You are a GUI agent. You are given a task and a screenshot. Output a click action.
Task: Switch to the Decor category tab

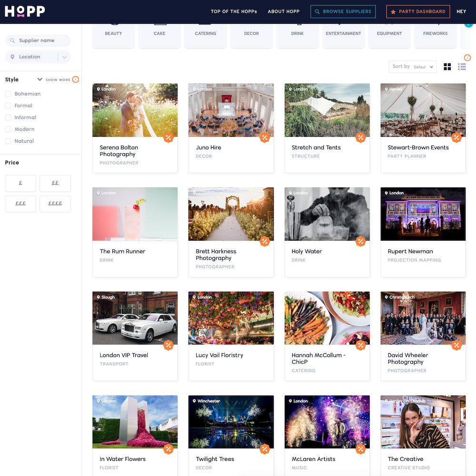251,35
